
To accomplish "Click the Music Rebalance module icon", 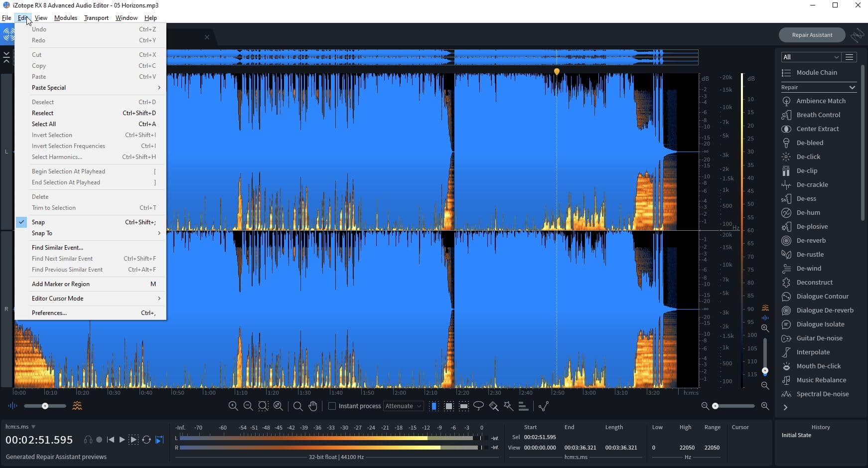I will pyautogui.click(x=786, y=380).
